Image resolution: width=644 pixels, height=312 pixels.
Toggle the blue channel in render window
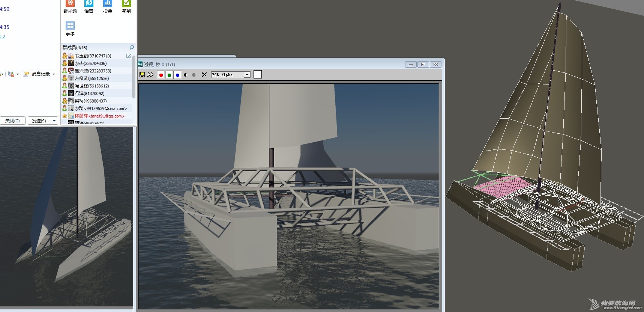click(x=177, y=75)
